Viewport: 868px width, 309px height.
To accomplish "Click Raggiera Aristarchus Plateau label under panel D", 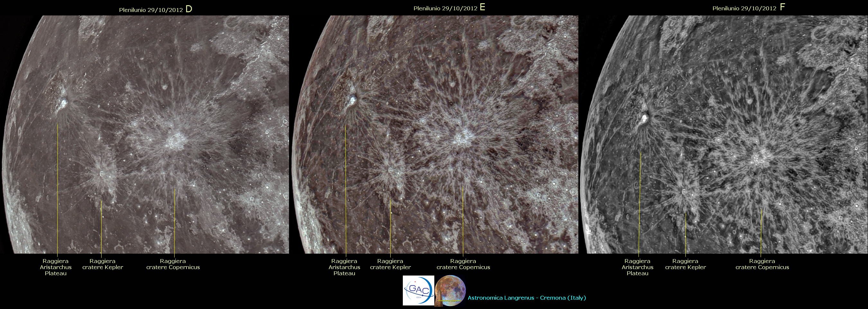I will [x=56, y=267].
